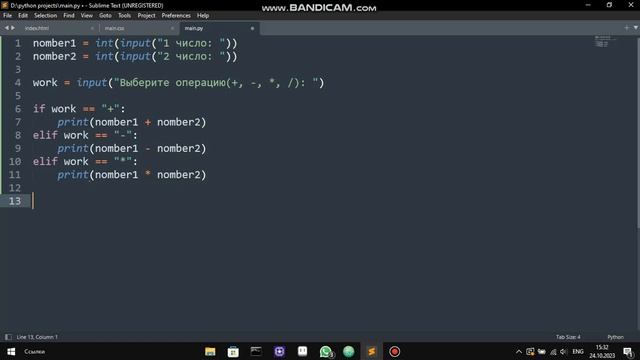Open the green globe taskbar icon
This screenshot has height=360, width=640.
[x=349, y=351]
